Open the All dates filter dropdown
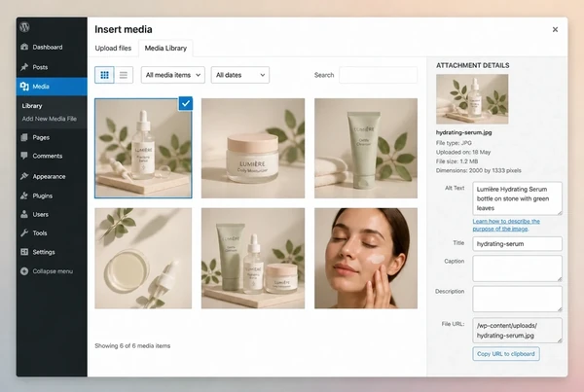Image resolution: width=584 pixels, height=392 pixels. (x=240, y=75)
